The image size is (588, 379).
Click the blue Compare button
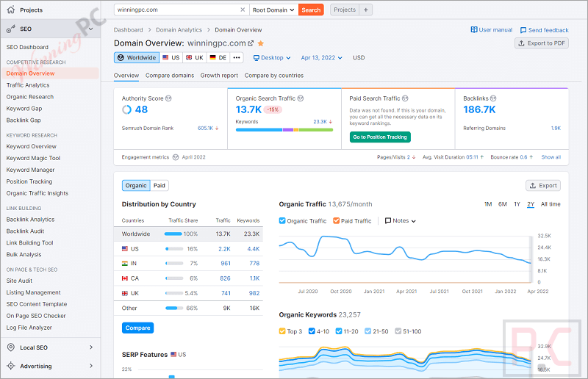coord(137,328)
